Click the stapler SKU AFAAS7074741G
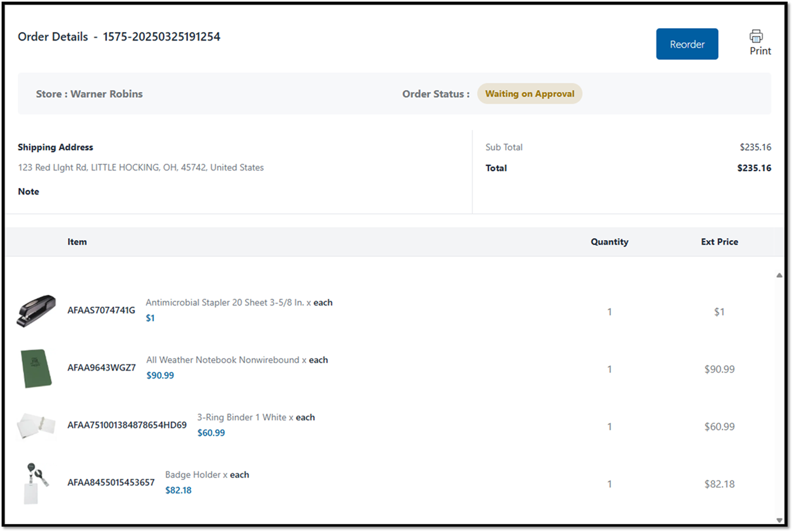The height and width of the screenshot is (532, 793). (101, 311)
